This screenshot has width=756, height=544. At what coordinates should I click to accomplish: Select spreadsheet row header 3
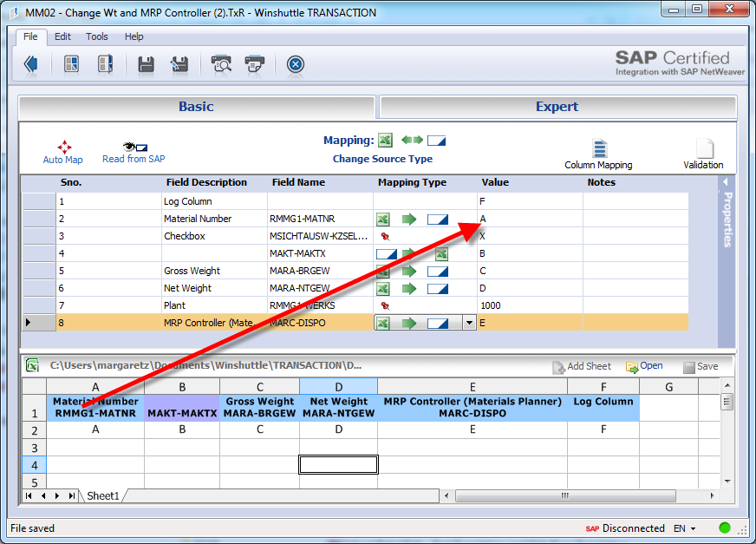(34, 448)
